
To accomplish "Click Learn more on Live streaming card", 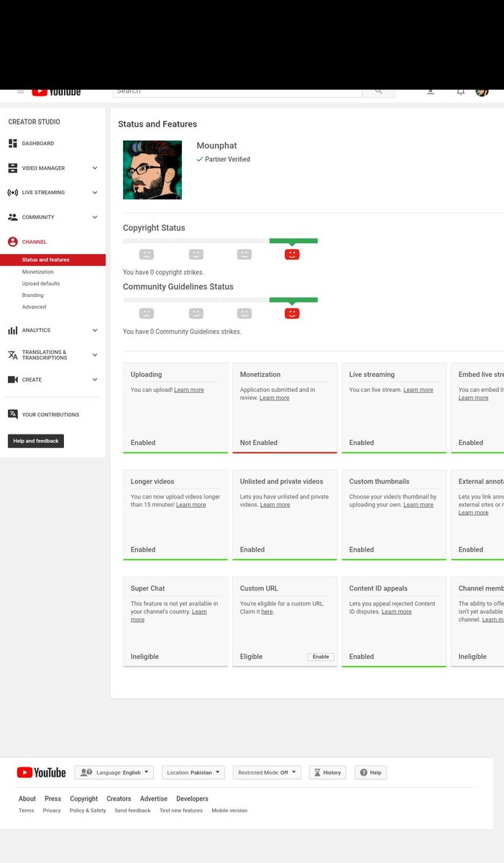I will [x=418, y=390].
